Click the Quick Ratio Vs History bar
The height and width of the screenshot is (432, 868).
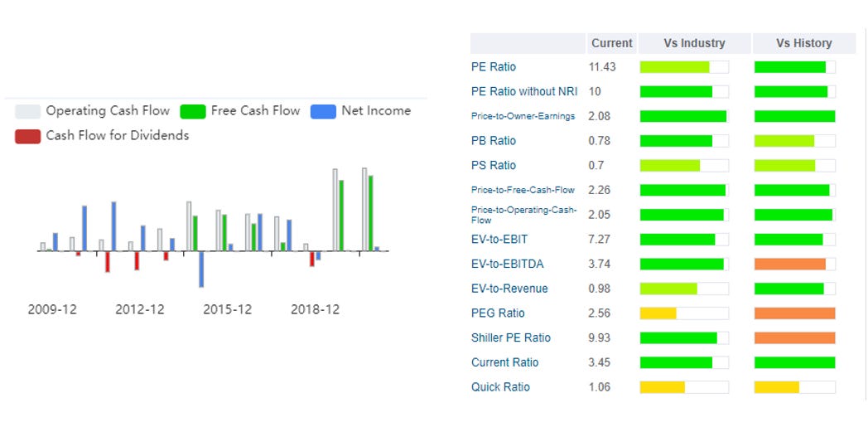795,387
